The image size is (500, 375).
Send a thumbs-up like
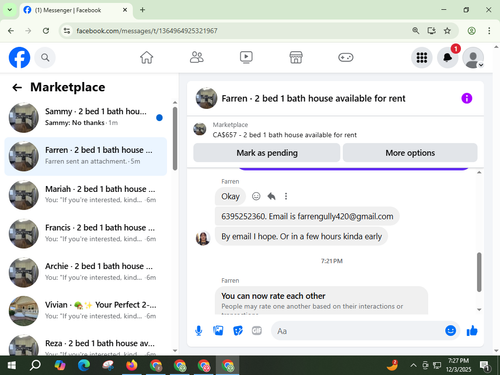tap(472, 331)
